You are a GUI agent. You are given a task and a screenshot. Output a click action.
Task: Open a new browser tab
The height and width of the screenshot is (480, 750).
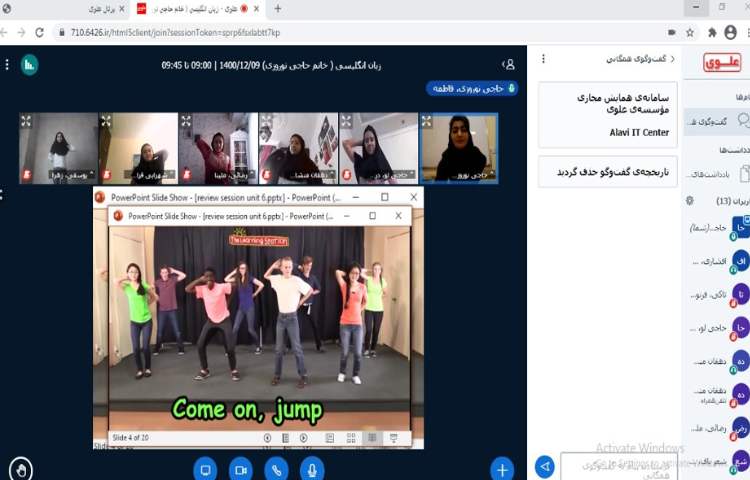tap(277, 9)
